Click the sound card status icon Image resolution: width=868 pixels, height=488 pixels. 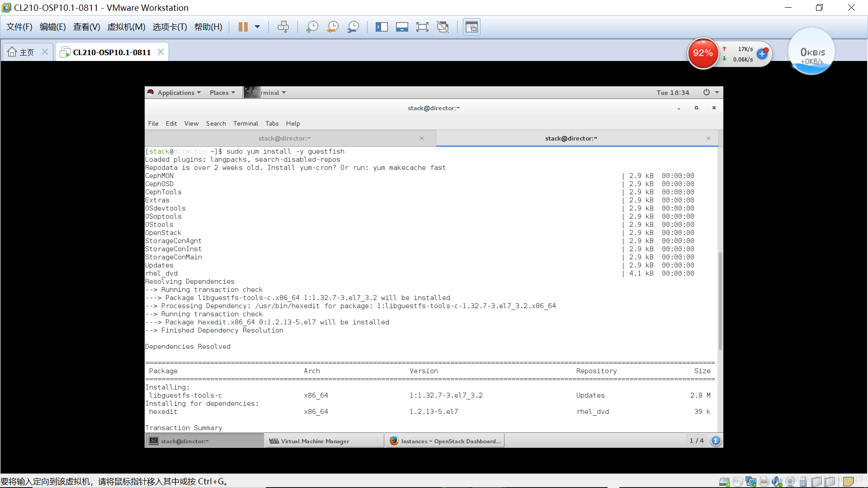coord(777,482)
